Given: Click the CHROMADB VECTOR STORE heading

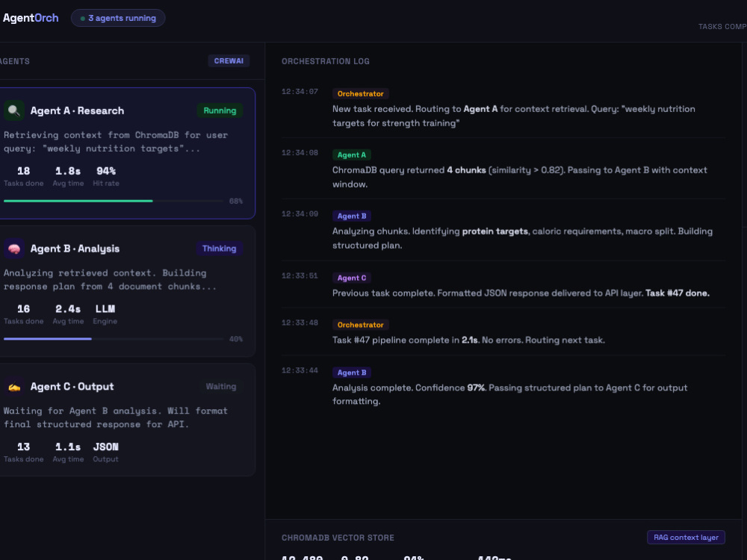Looking at the screenshot, I should (338, 538).
